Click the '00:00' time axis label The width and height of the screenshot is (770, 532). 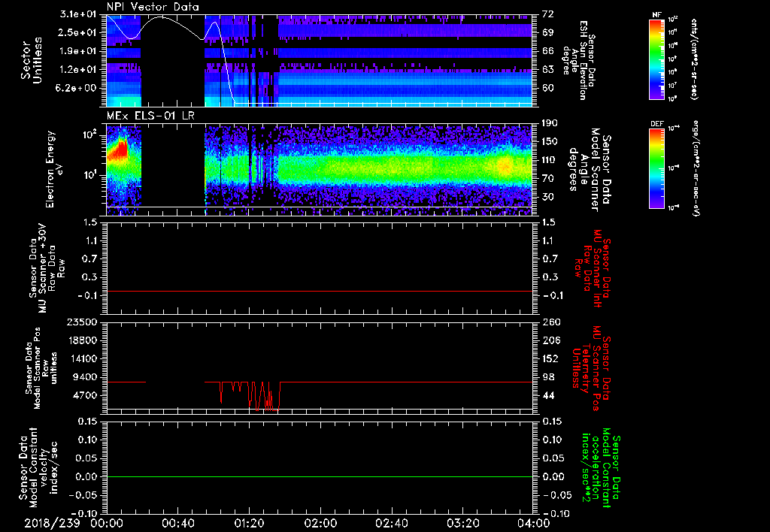tap(107, 523)
